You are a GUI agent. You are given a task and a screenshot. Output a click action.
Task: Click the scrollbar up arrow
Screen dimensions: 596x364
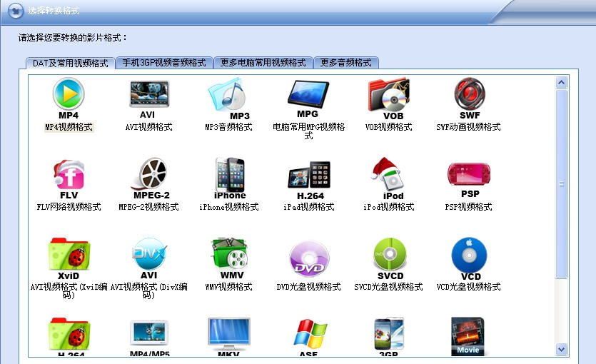coord(562,82)
